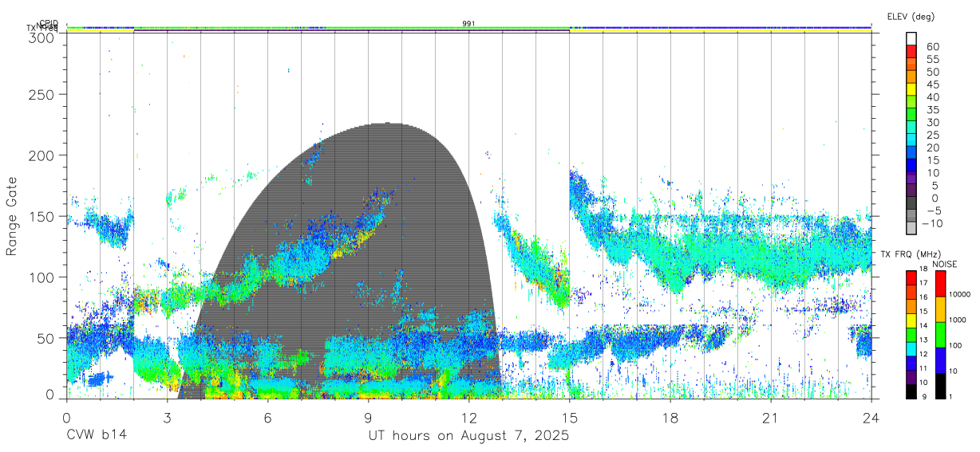
Task: Click the 60 label on ELEV scale
Action: coord(931,46)
